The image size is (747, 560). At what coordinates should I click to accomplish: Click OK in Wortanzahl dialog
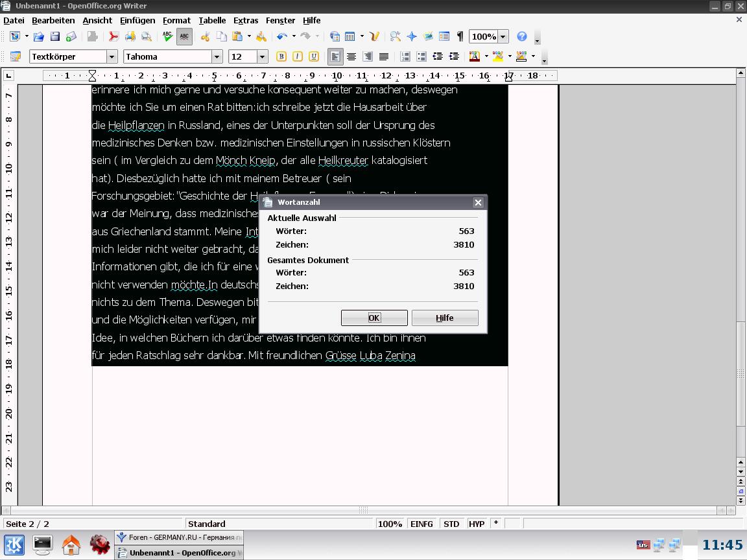click(x=374, y=318)
